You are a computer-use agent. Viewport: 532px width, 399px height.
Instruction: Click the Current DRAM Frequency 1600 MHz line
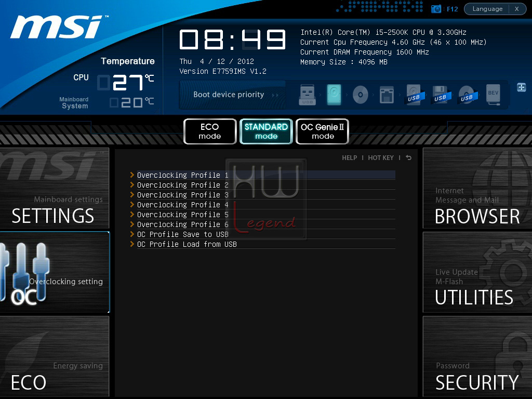coord(365,52)
